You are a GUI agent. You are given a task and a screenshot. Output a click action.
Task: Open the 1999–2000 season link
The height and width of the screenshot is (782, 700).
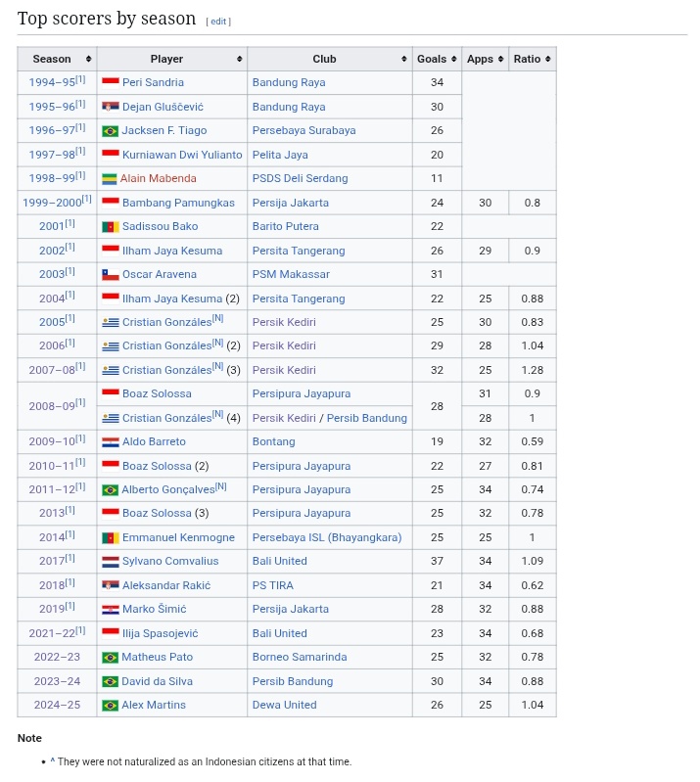pos(52,203)
